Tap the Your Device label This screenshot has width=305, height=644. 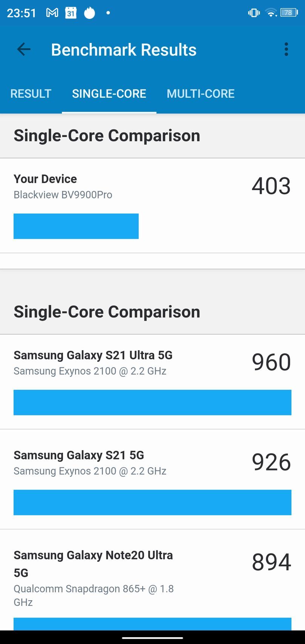tap(45, 179)
